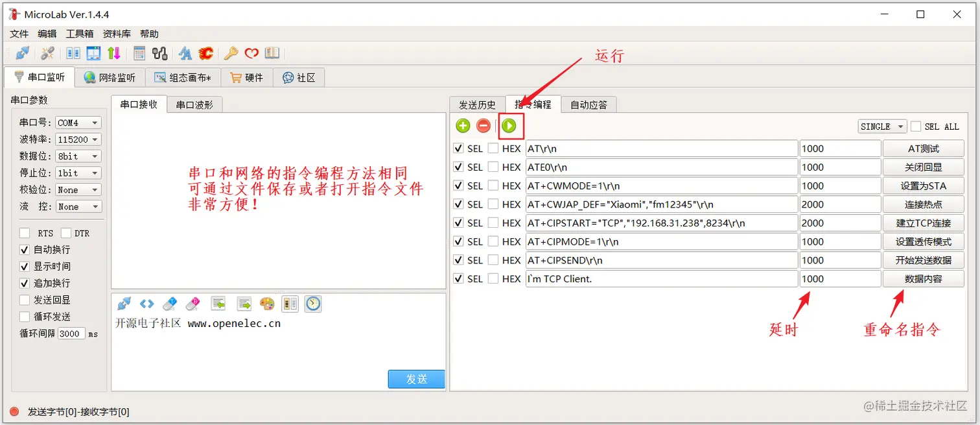The width and height of the screenshot is (980, 425).
Task: Click the document with right green arrow icon
Action: (x=244, y=304)
